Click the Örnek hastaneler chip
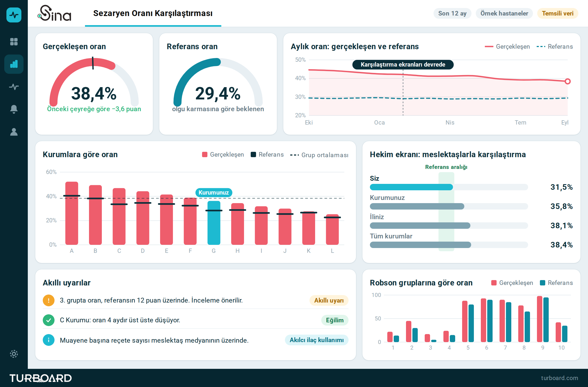This screenshot has height=387, width=588. 504,13
